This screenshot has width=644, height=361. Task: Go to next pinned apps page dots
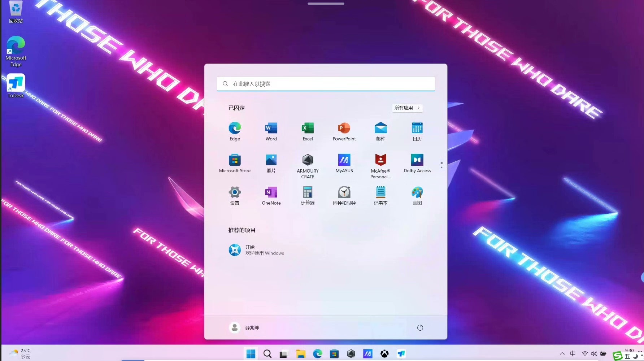click(x=441, y=165)
